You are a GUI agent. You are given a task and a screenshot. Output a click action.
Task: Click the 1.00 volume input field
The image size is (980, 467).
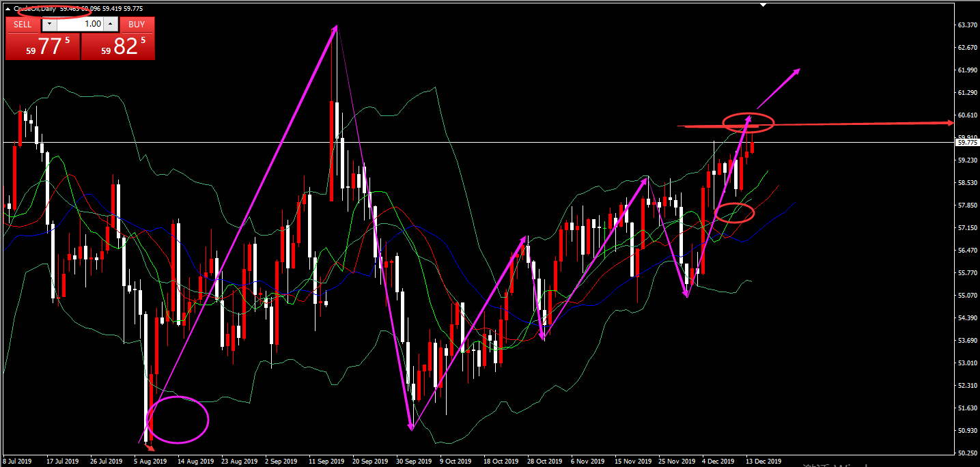(x=81, y=24)
